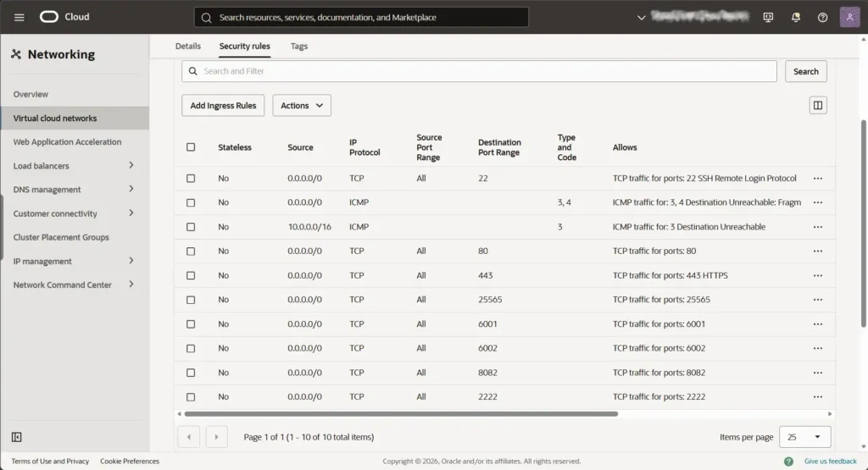Check the port 2222 rule
The width and height of the screenshot is (868, 470).
pos(191,396)
